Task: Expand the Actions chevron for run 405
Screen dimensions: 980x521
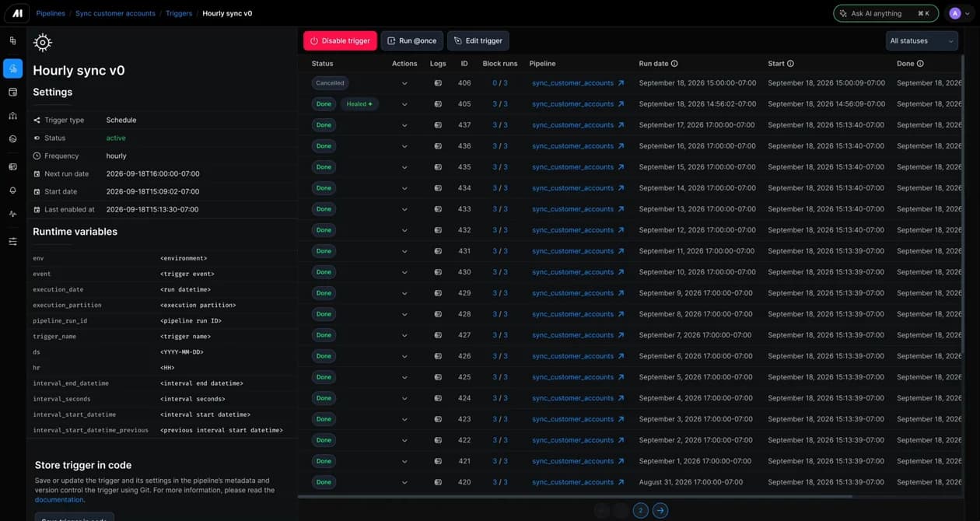Action: pos(404,104)
